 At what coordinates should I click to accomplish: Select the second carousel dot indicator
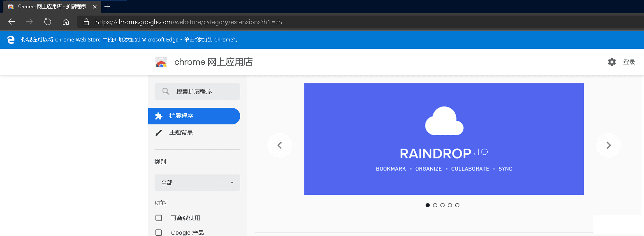435,205
